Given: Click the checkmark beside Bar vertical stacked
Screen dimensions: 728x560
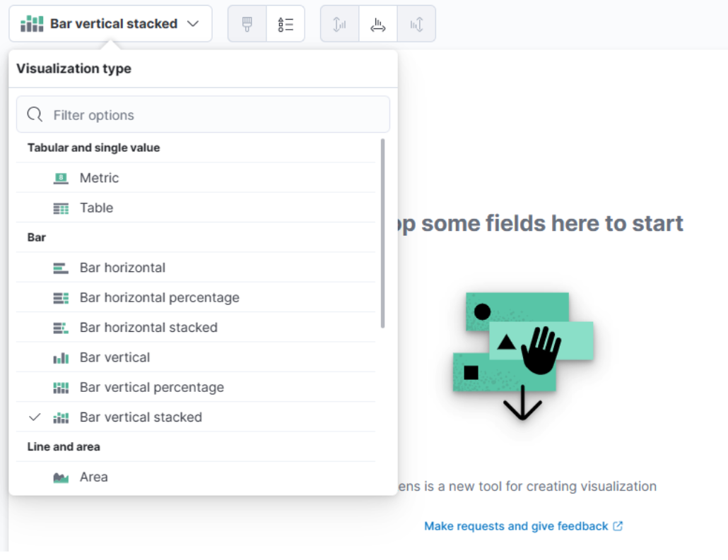Looking at the screenshot, I should click(x=35, y=417).
